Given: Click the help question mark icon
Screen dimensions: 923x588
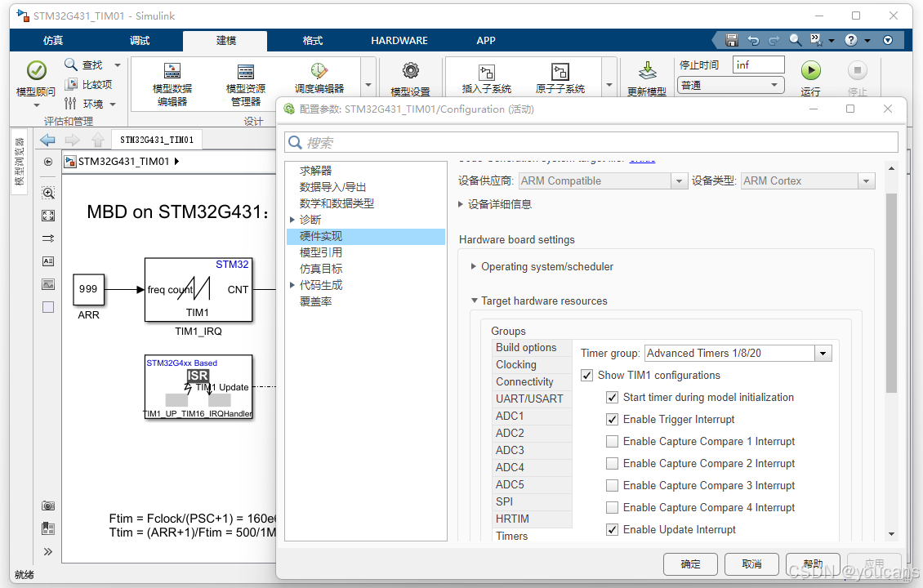Looking at the screenshot, I should coord(850,40).
